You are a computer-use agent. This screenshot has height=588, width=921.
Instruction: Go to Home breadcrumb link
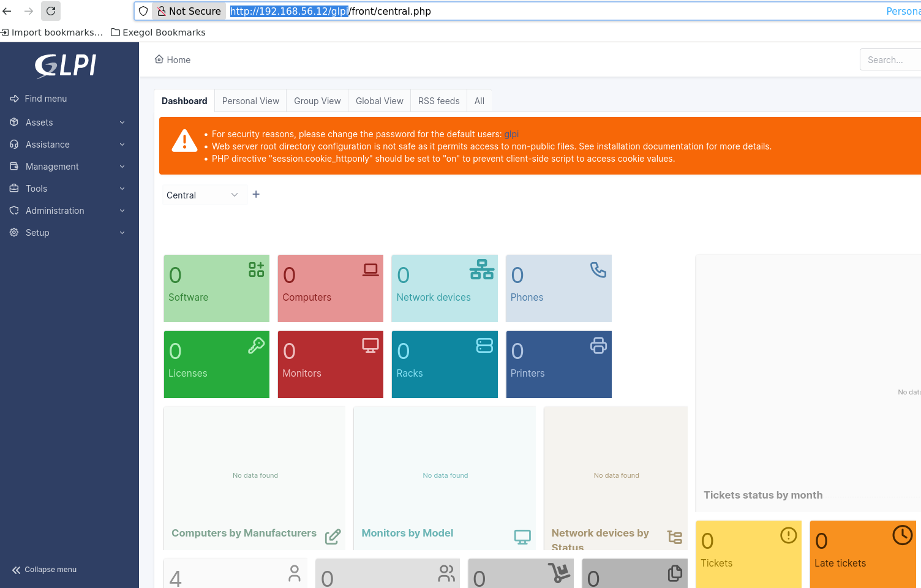(x=173, y=59)
